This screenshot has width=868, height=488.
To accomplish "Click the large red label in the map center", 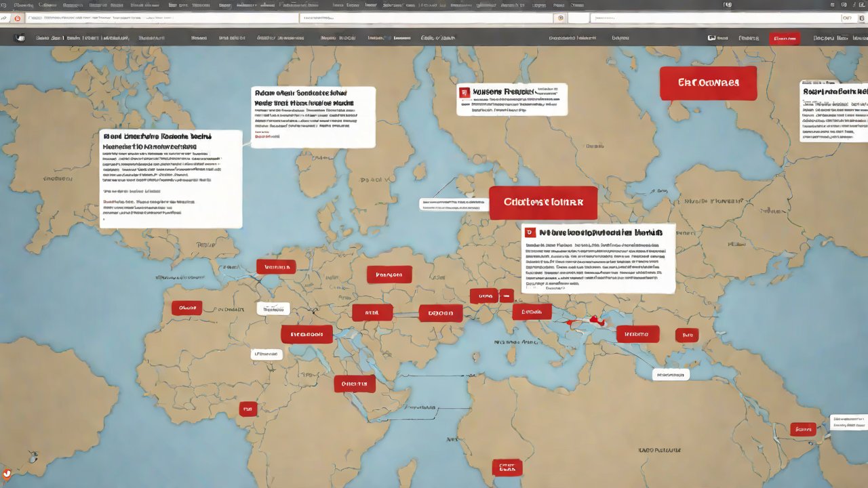I will tap(543, 203).
